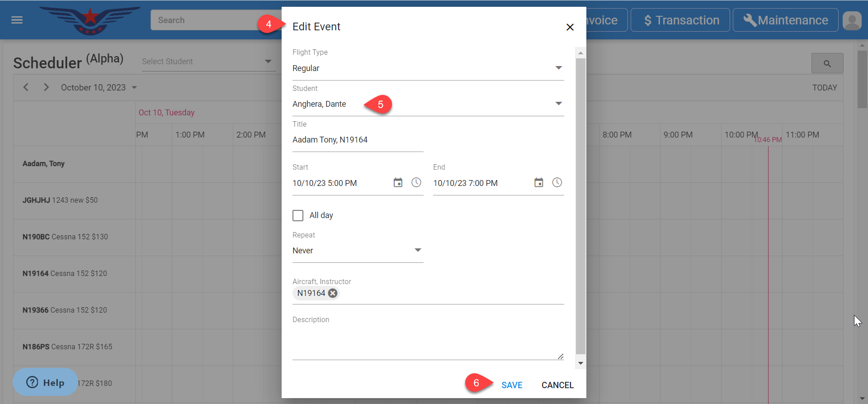Go to previous day arrow
Viewport: 868px width, 404px height.
pyautogui.click(x=26, y=87)
